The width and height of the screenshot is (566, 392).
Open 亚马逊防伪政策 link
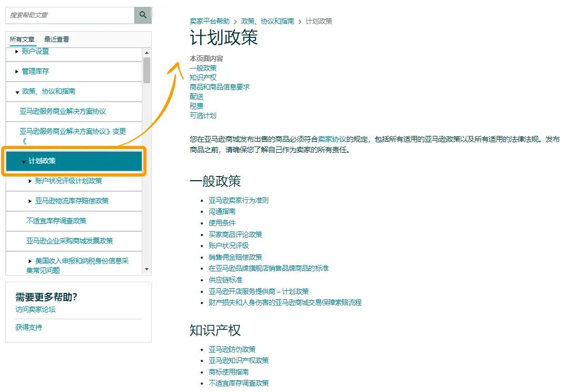232,349
